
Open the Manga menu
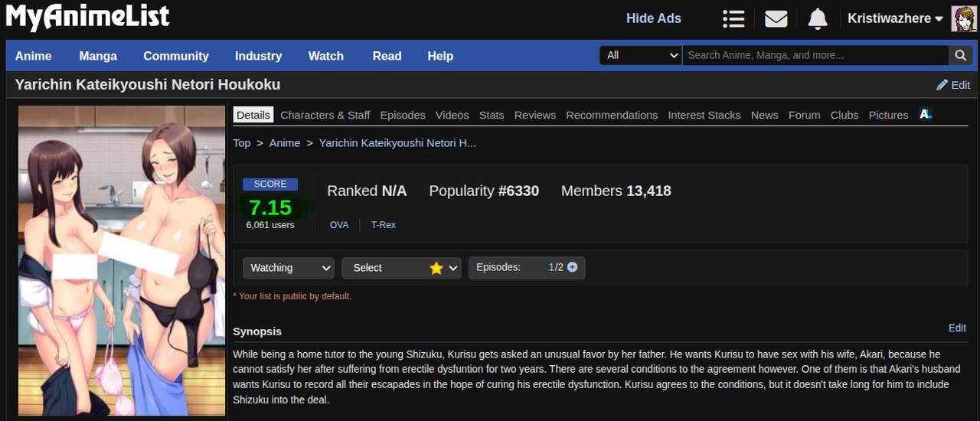click(98, 56)
